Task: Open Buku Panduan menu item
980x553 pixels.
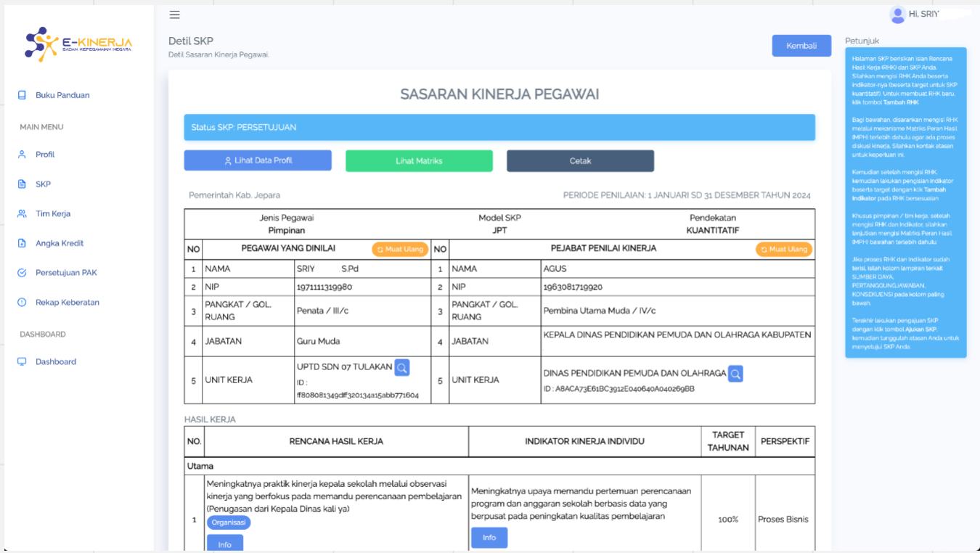Action: (x=62, y=95)
